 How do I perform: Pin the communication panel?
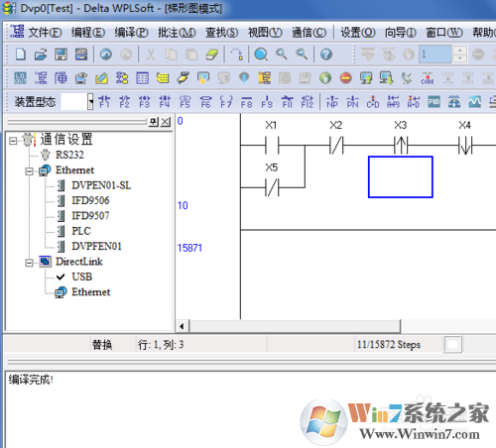[154, 122]
